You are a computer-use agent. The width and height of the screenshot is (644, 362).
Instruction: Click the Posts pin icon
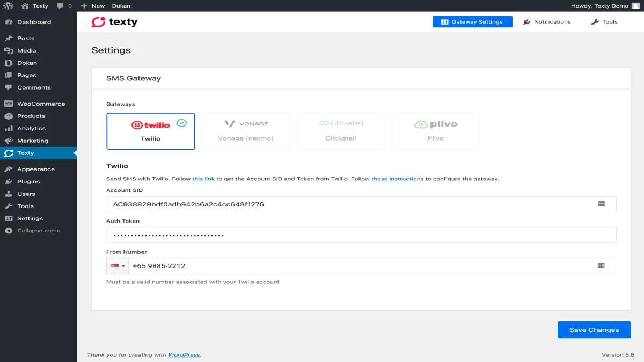(x=9, y=39)
